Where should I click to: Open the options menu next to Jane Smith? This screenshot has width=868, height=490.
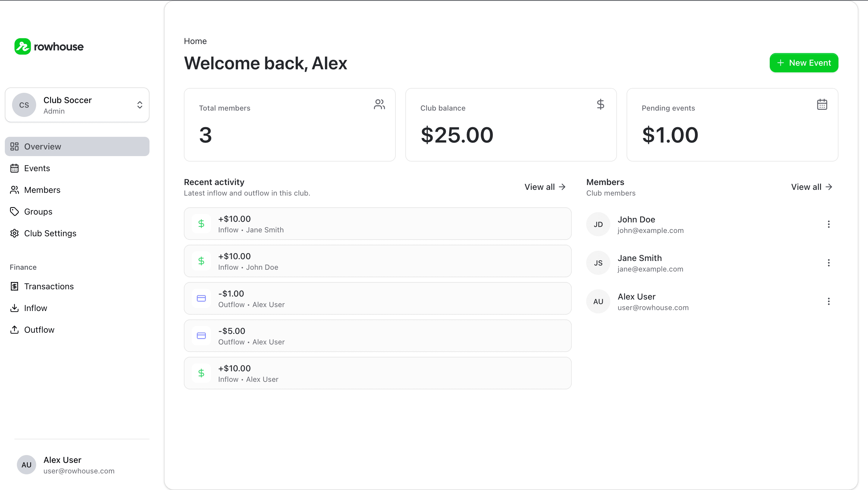(829, 262)
